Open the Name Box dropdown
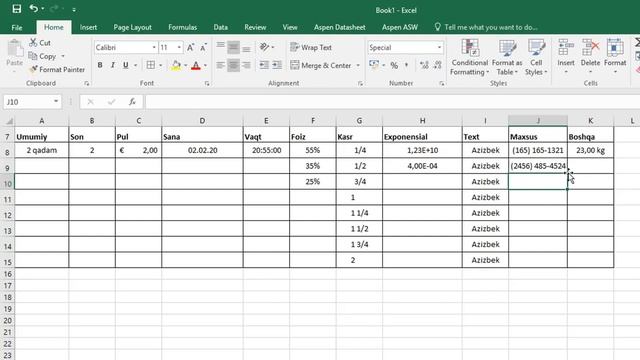 (x=56, y=102)
